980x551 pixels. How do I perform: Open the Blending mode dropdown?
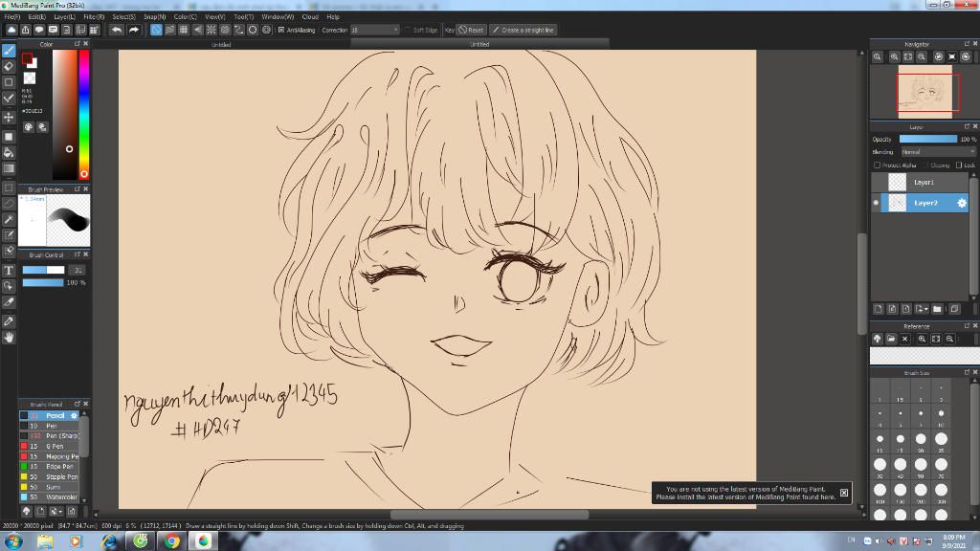tap(938, 152)
